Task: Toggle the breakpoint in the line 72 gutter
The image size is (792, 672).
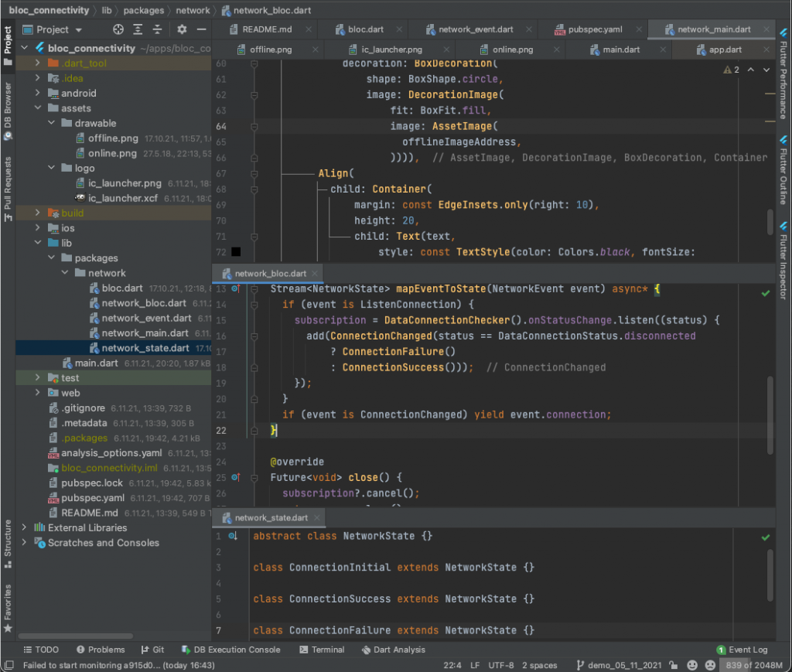Action: pos(236,251)
